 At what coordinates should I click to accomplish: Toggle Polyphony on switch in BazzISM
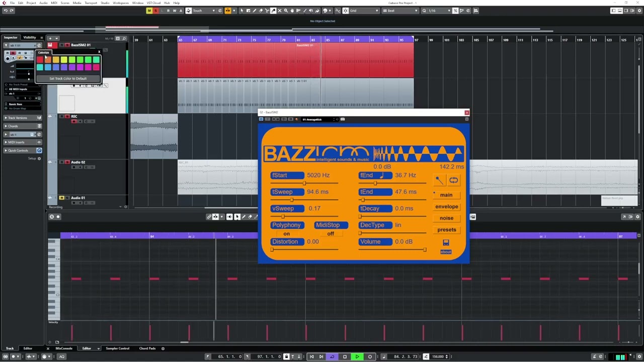point(287,234)
